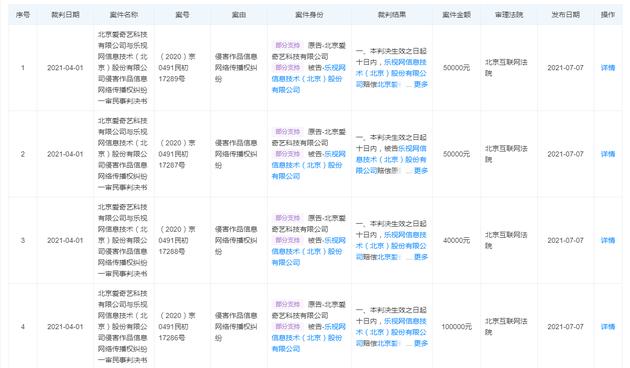Click the 部分支持 tag beside 被告 in row 1

287,67
